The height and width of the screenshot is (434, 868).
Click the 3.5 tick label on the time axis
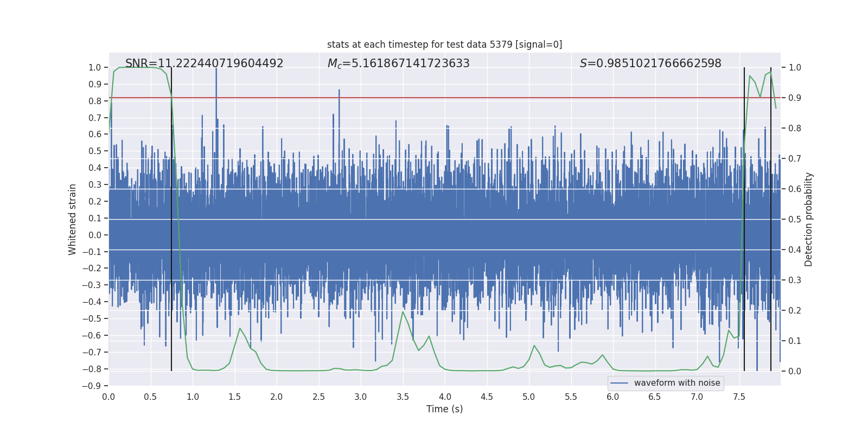(403, 397)
